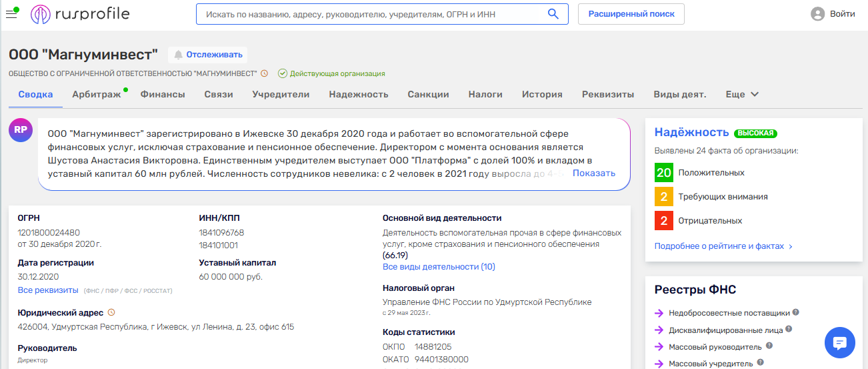Click the green 20 positive facts badge
Viewport: 868px width, 369px height.
663,173
